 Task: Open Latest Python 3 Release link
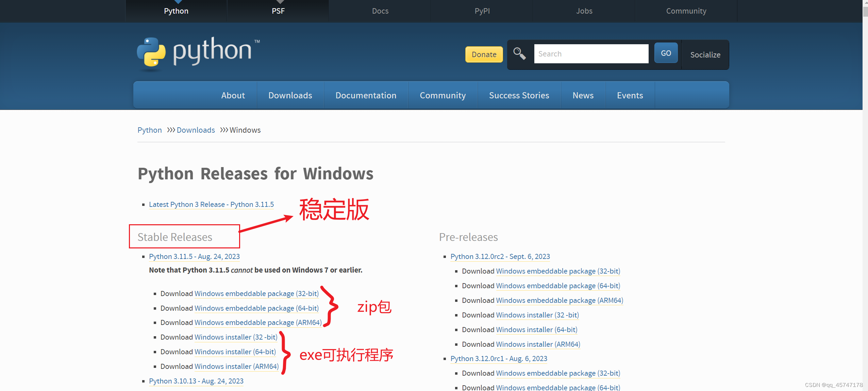[x=211, y=204]
